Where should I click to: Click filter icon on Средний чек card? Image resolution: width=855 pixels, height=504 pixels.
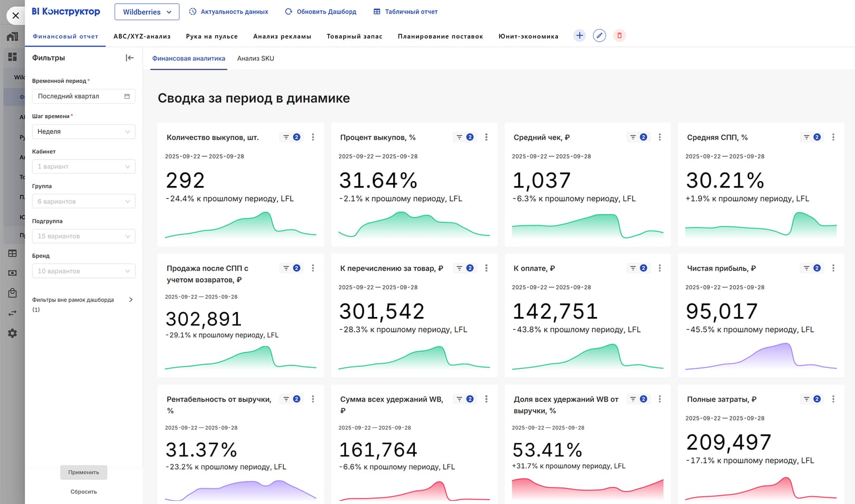click(633, 137)
